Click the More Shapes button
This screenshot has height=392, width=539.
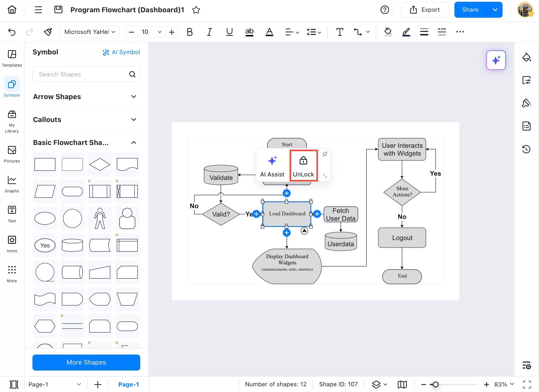86,362
